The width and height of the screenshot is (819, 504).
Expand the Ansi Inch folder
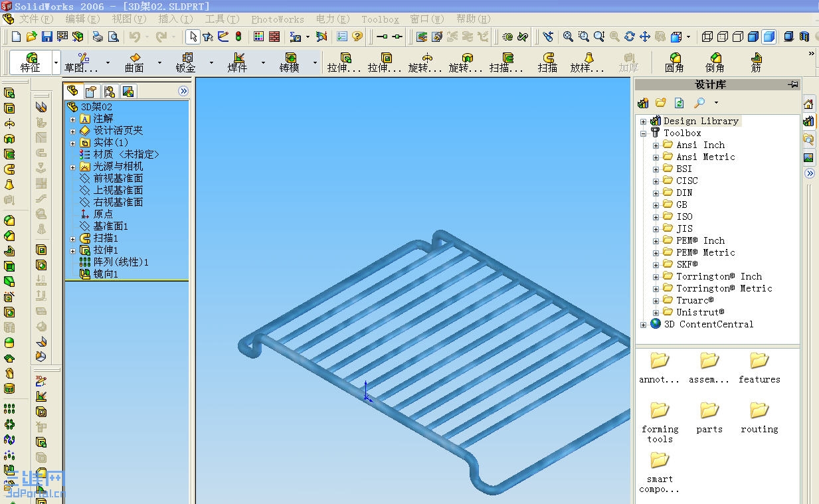(656, 145)
